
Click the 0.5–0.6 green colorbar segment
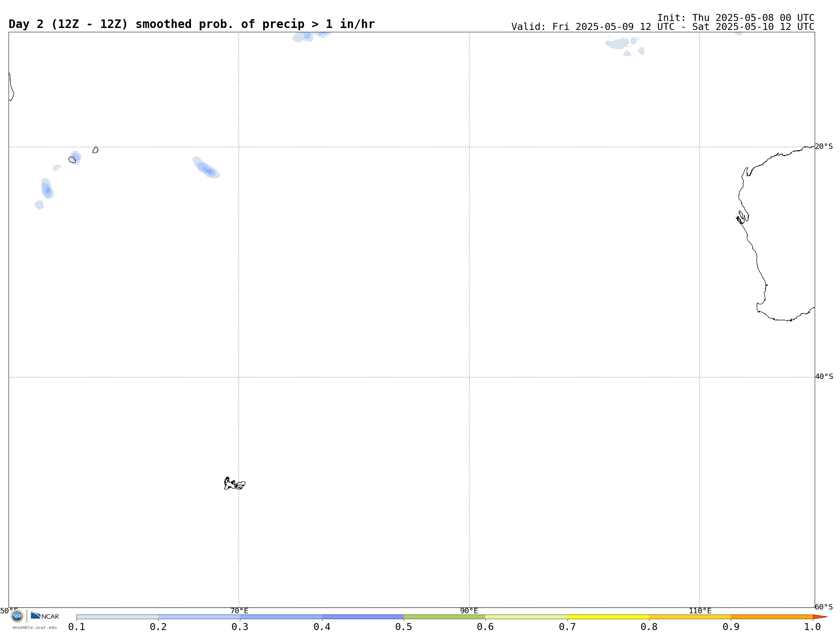pyautogui.click(x=444, y=617)
